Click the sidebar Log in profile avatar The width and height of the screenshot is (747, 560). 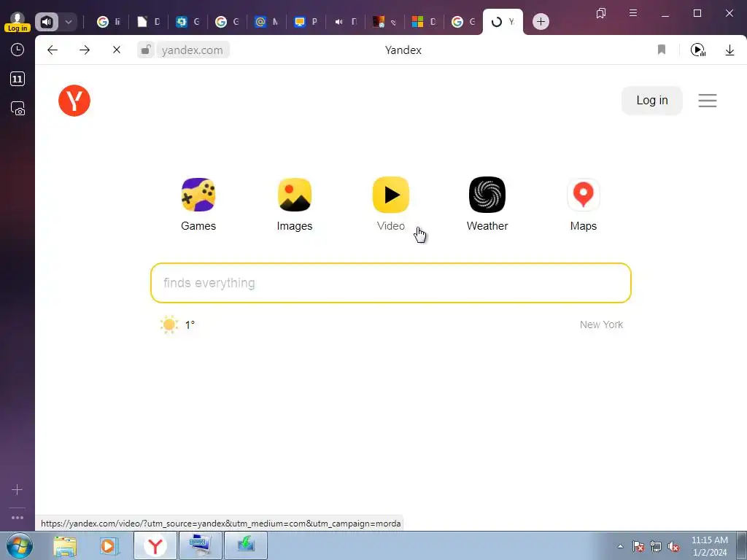click(18, 21)
